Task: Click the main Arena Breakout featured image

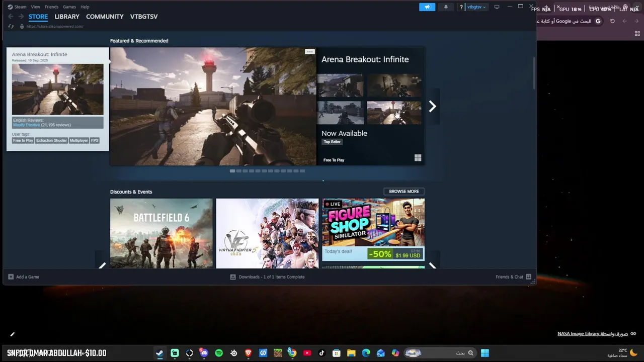Action: coord(213,106)
